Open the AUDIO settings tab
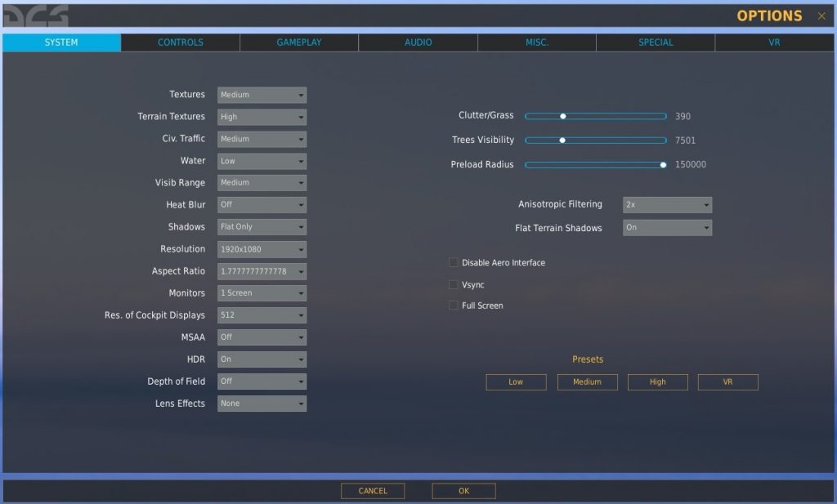This screenshot has width=837, height=504. [418, 42]
